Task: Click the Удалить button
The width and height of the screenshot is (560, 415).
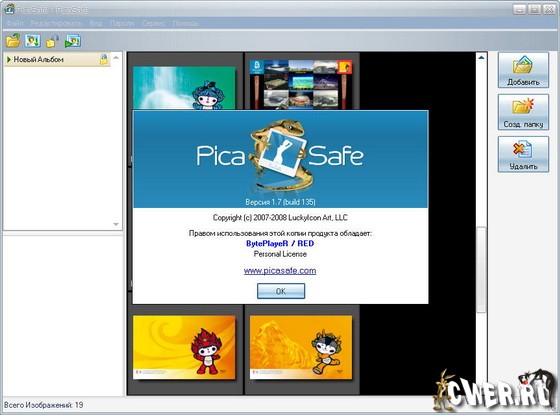Action: (x=523, y=154)
